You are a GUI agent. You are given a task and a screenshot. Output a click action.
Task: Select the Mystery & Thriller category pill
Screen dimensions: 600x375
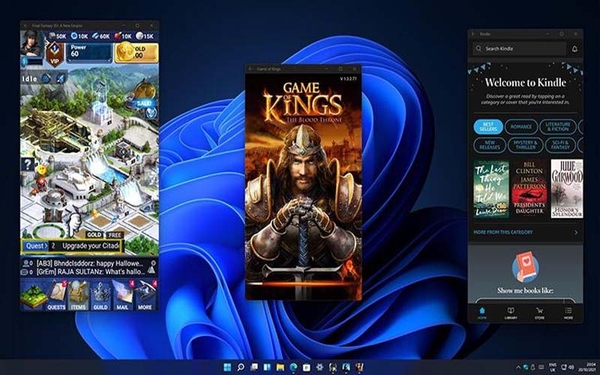click(x=524, y=145)
